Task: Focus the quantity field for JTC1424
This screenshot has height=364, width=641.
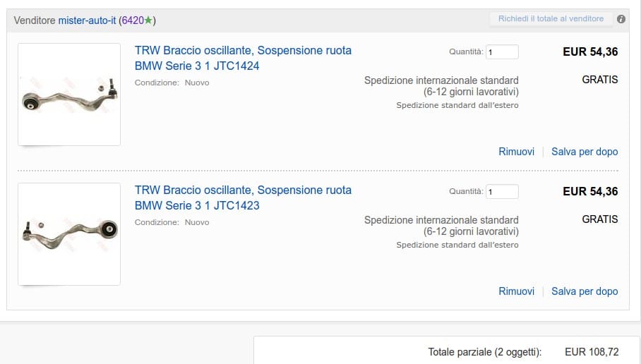Action: (x=502, y=52)
